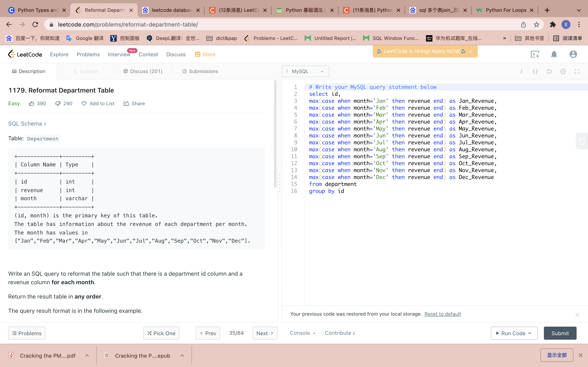Enter fullscreen editor mode icon

(577, 71)
